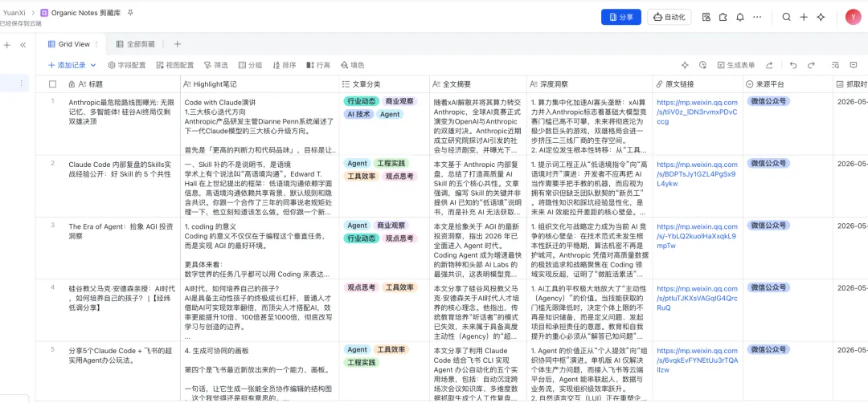Select the row 1 number cell
The width and height of the screenshot is (868, 403).
(52, 101)
